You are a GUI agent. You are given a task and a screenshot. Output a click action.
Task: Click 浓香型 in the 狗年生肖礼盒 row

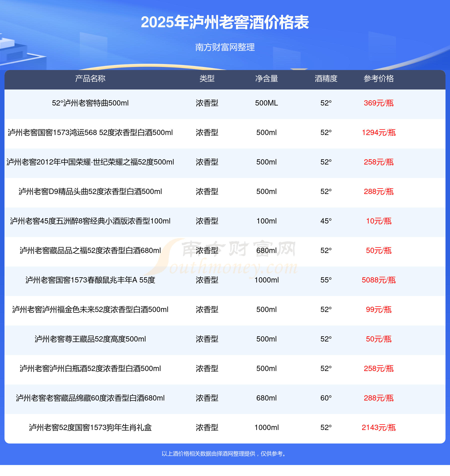pos(207,427)
